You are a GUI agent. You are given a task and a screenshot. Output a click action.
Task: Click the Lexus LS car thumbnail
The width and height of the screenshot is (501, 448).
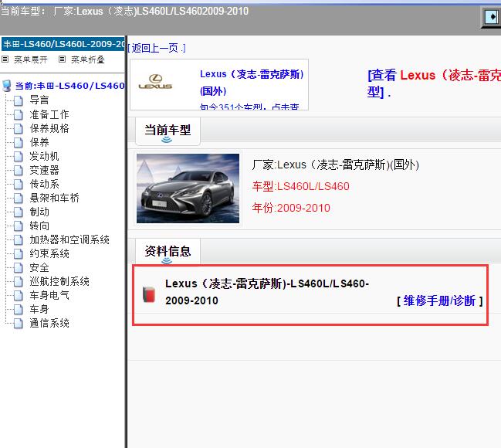click(188, 188)
